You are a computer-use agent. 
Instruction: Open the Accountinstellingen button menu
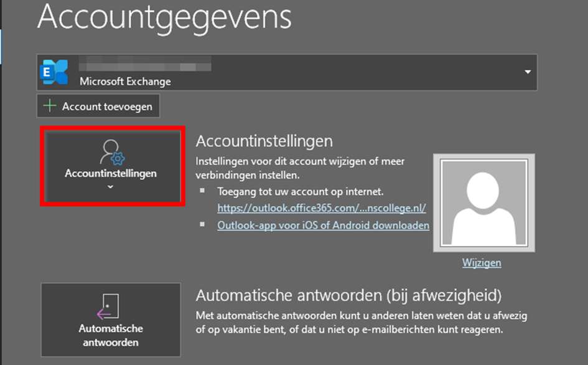pyautogui.click(x=113, y=166)
